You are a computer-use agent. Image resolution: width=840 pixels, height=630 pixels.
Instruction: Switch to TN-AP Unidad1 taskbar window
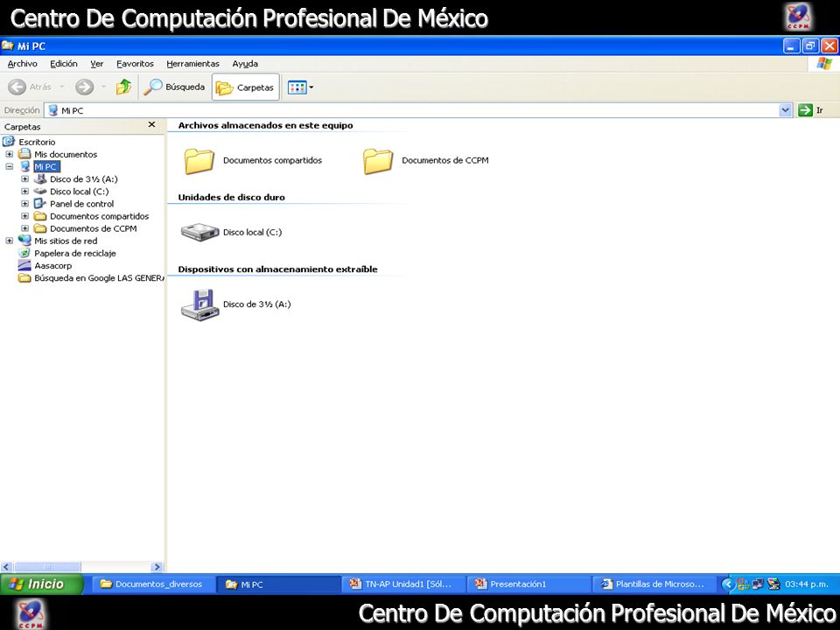click(x=403, y=584)
